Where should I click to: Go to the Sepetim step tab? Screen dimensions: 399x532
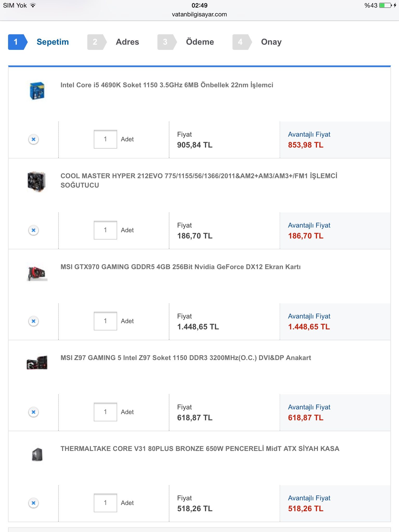click(52, 42)
